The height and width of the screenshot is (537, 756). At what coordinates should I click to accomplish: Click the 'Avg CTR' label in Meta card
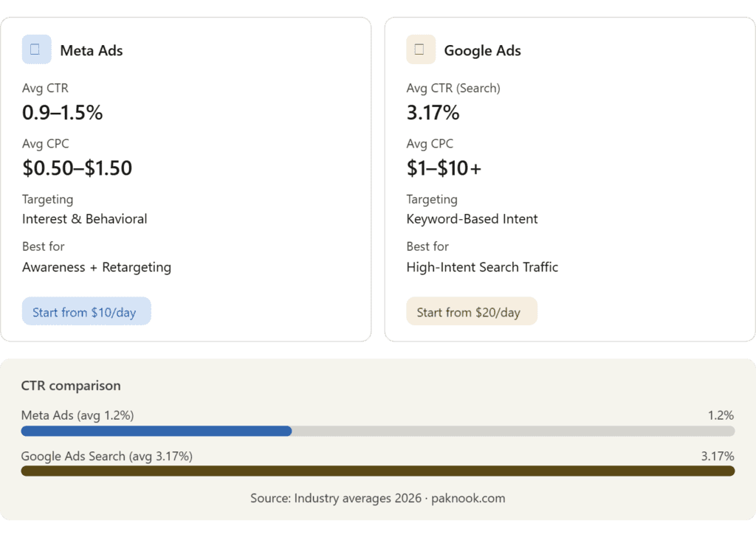click(x=45, y=88)
